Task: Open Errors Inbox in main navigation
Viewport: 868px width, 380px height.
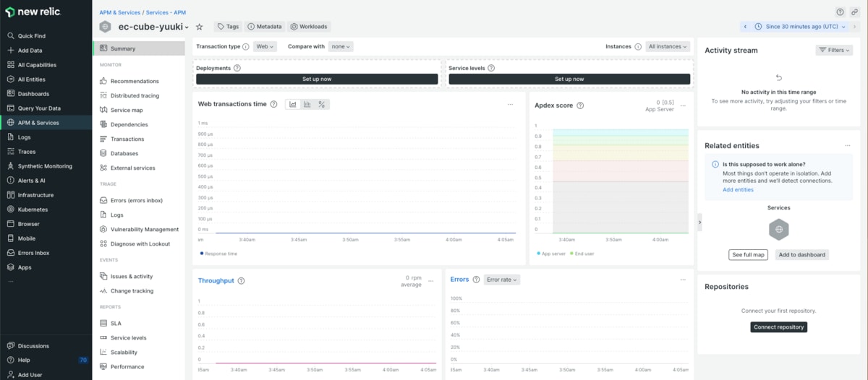Action: (33, 253)
